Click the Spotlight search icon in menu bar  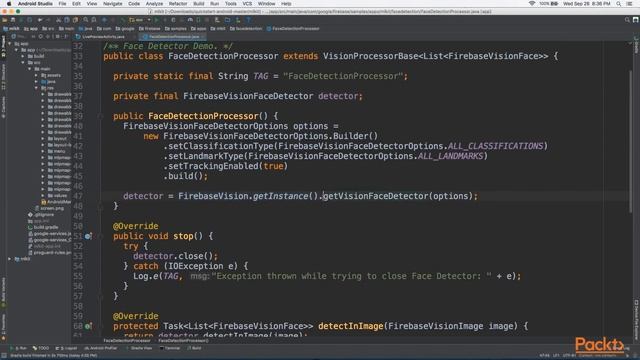pos(619,4)
